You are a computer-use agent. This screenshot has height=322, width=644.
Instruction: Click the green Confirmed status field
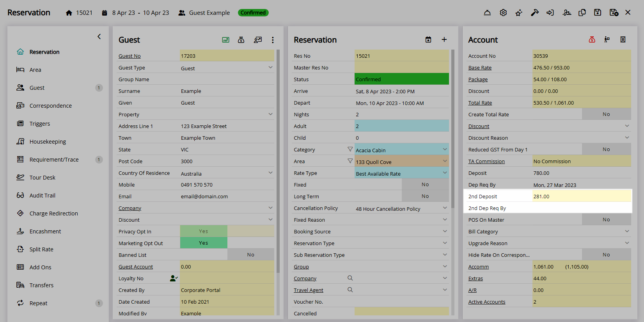402,79
